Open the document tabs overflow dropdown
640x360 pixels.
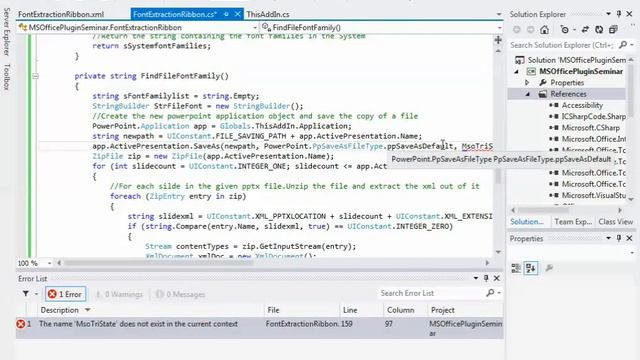coord(498,14)
